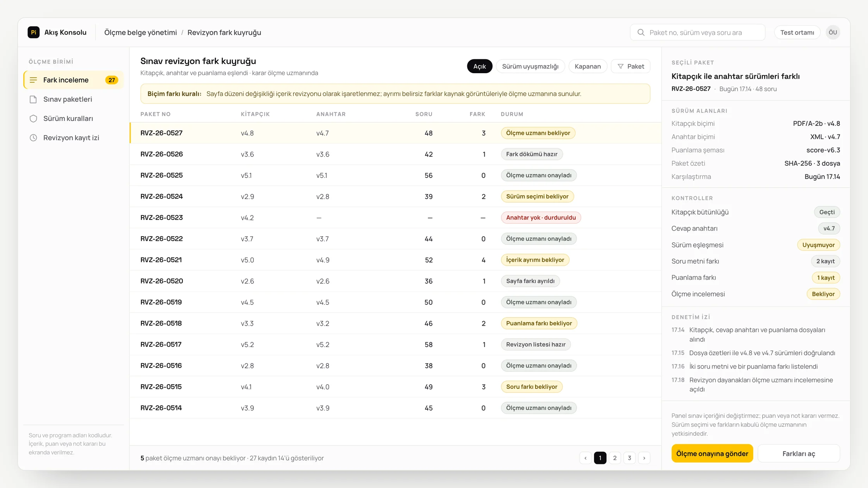Click 'Uyuşmuyor' badge for Sürüm eşleşmesi
The image size is (868, 488).
pos(818,245)
